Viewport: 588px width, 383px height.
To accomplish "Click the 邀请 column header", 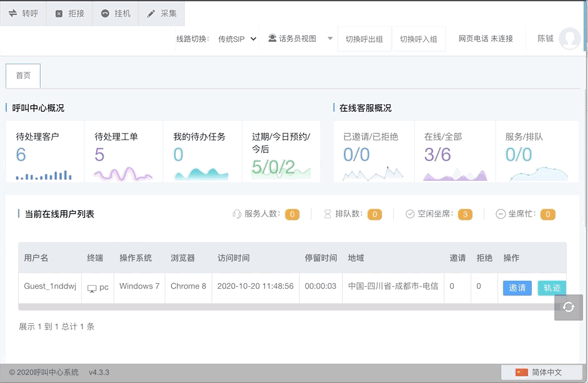I will click(458, 258).
